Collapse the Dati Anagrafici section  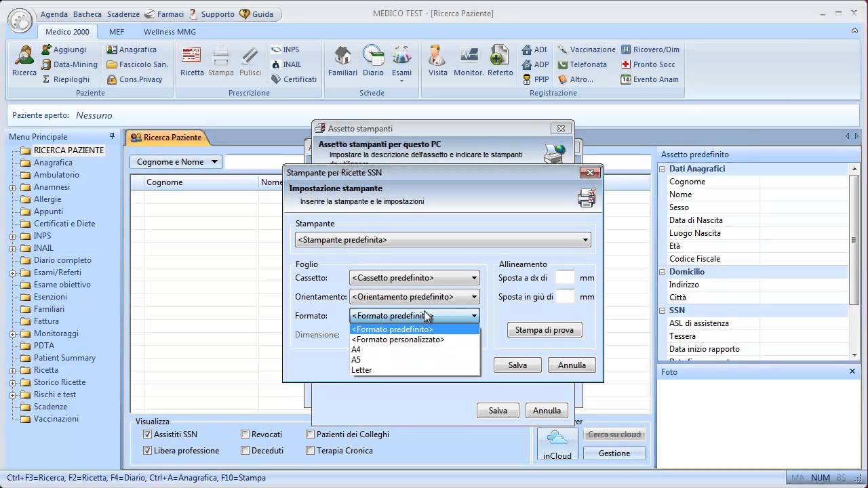coord(663,169)
